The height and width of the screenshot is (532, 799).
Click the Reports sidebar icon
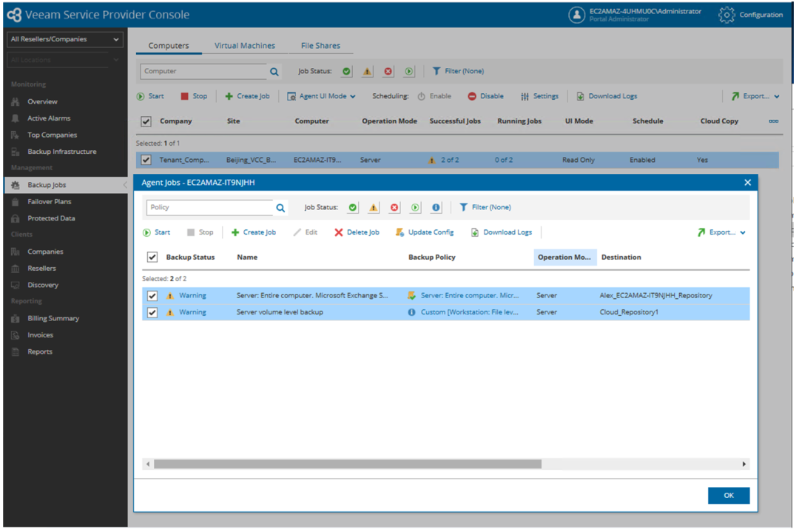tap(16, 352)
